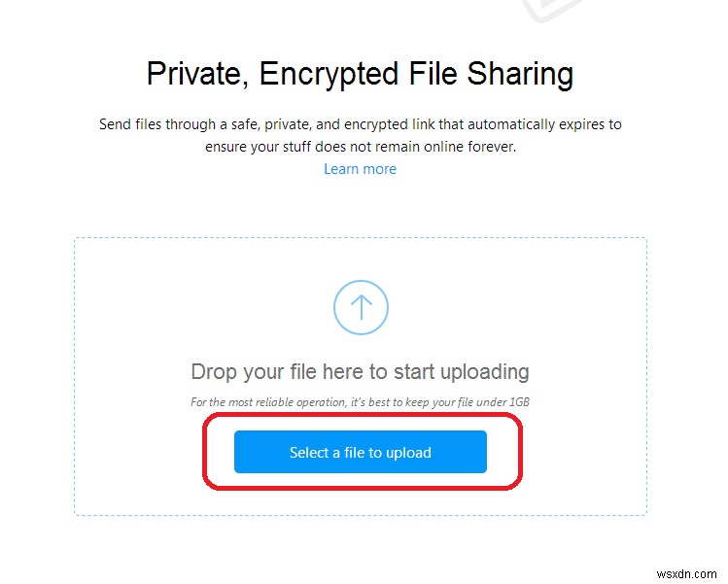
Task: Click the "Private, Encrypted File Sharing" heading
Action: pyautogui.click(x=360, y=74)
